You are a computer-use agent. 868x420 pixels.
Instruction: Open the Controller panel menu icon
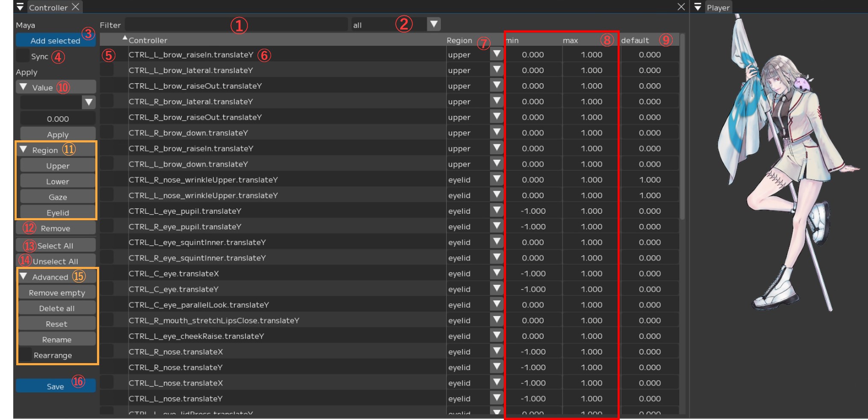pos(20,7)
